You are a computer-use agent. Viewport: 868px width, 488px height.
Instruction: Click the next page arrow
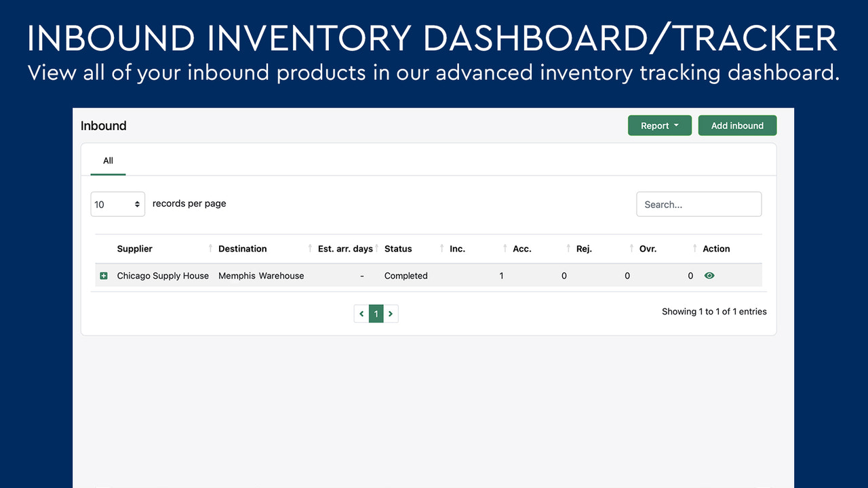391,313
